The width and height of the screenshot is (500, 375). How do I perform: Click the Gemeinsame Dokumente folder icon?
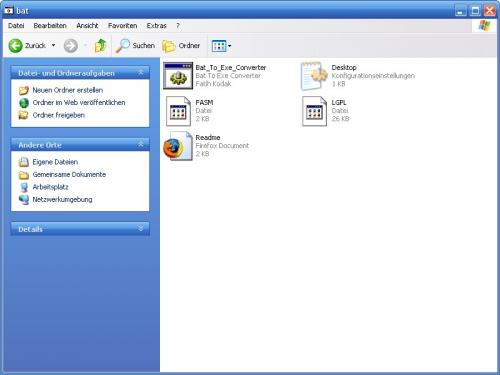point(24,175)
